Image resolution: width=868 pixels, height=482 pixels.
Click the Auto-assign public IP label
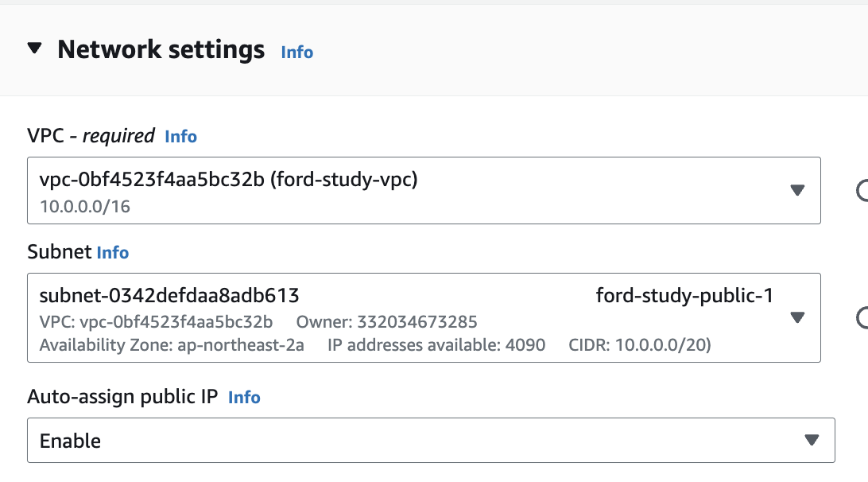click(122, 397)
